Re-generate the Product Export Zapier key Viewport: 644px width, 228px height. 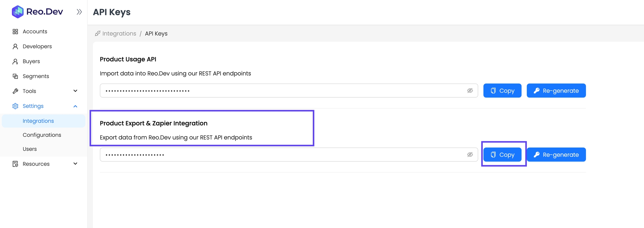pyautogui.click(x=556, y=155)
